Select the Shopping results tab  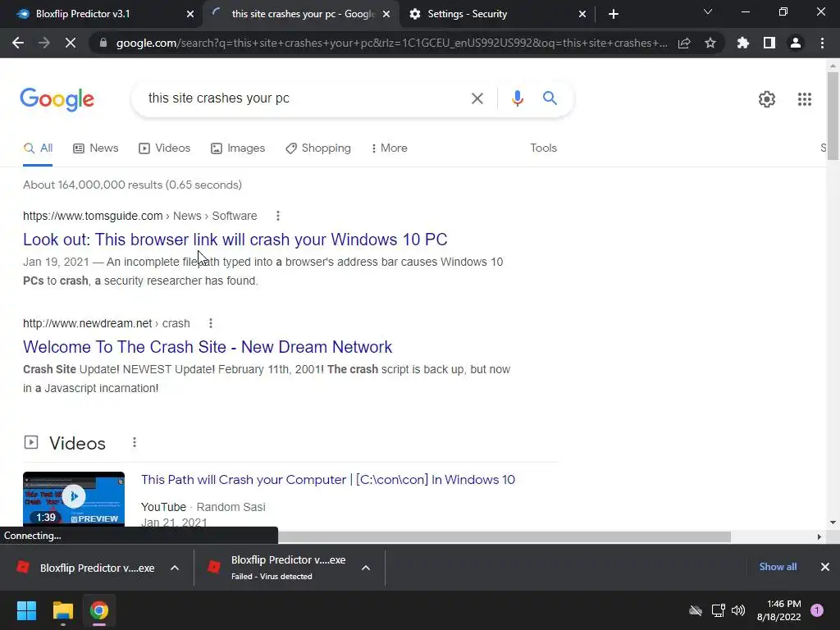click(318, 148)
